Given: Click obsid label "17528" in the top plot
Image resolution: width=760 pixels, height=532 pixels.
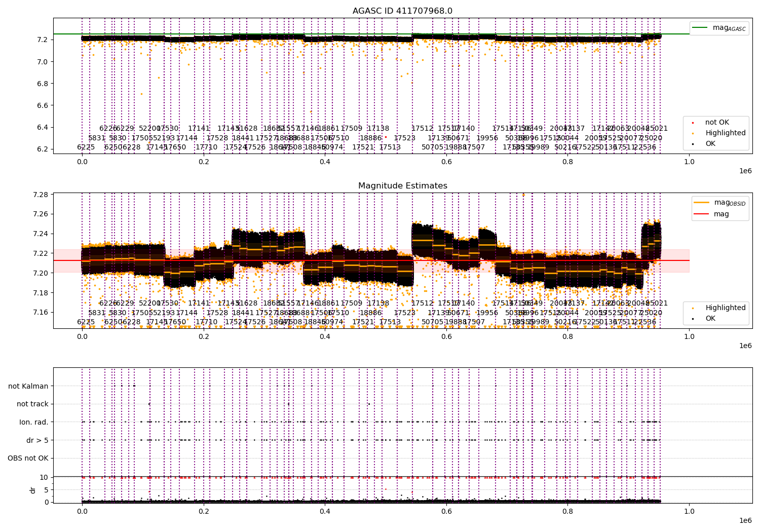Looking at the screenshot, I should pos(217,138).
